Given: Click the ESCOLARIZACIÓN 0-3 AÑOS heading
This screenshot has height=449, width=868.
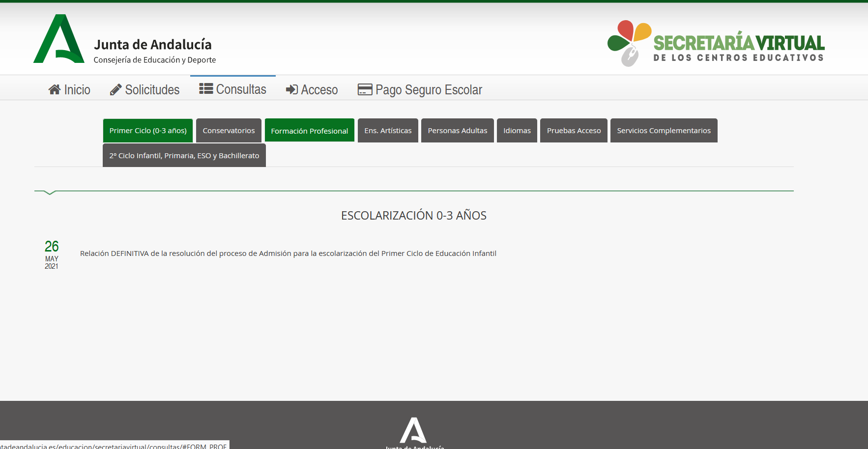Looking at the screenshot, I should (414, 215).
